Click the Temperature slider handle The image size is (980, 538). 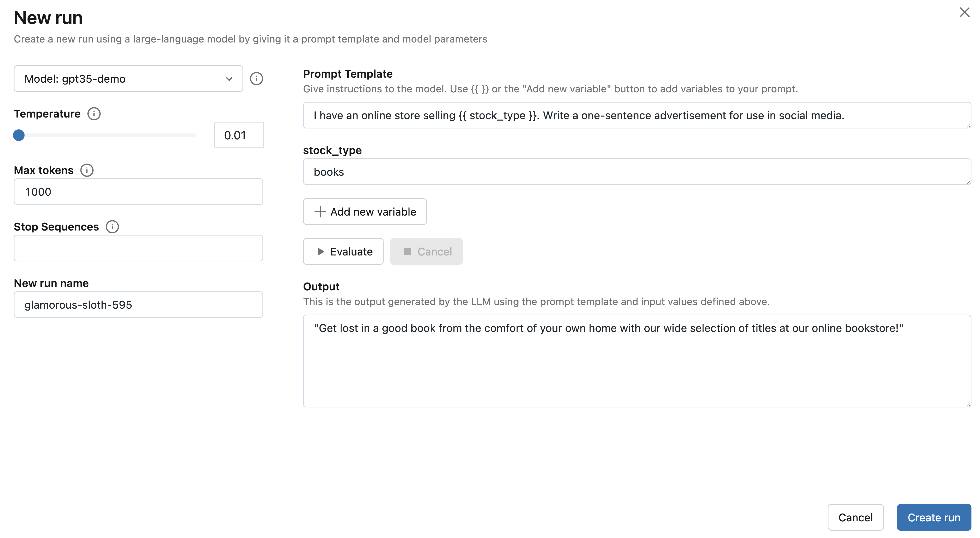(x=19, y=135)
